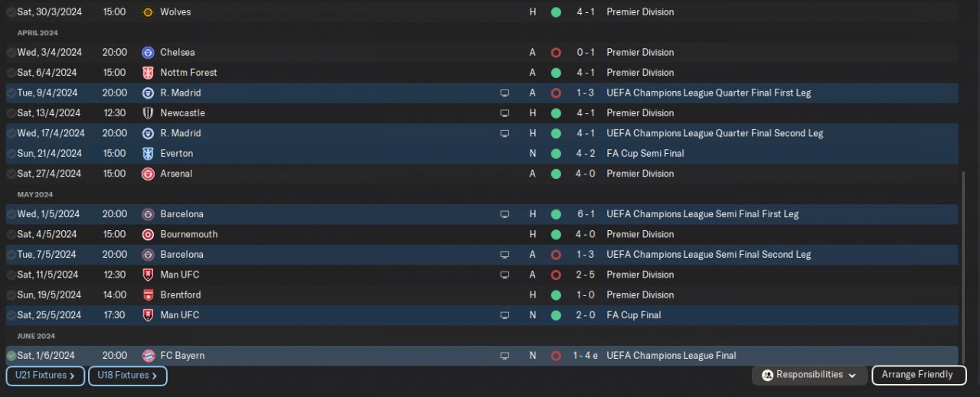
Task: Click the Arsenal club badge
Action: [149, 174]
